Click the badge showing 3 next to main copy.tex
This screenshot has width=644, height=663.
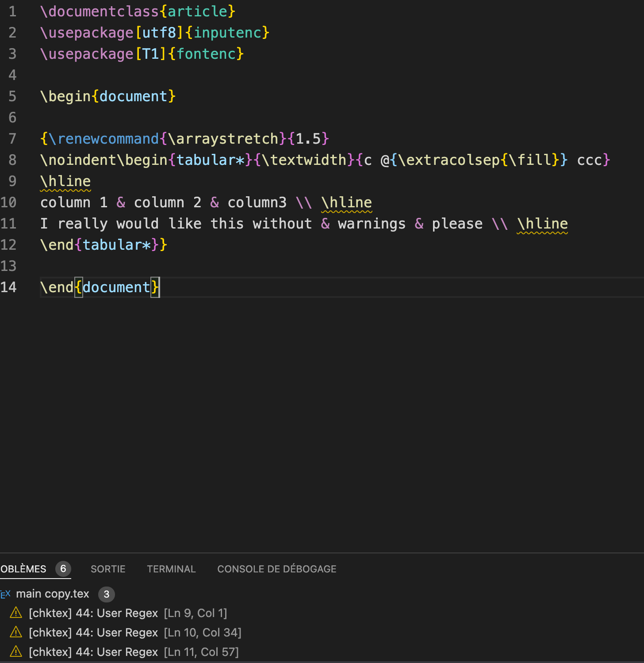point(106,594)
